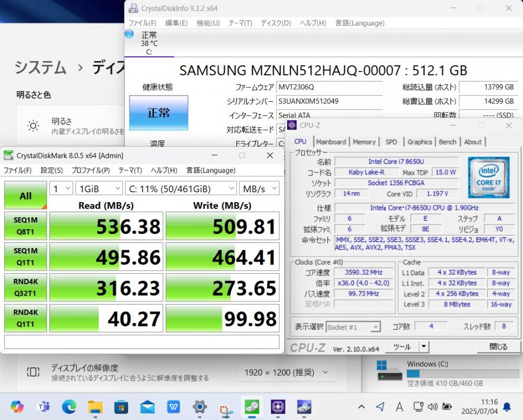523x420 pixels.
Task: Click Windows (C:) drive icon
Action: coord(389,370)
